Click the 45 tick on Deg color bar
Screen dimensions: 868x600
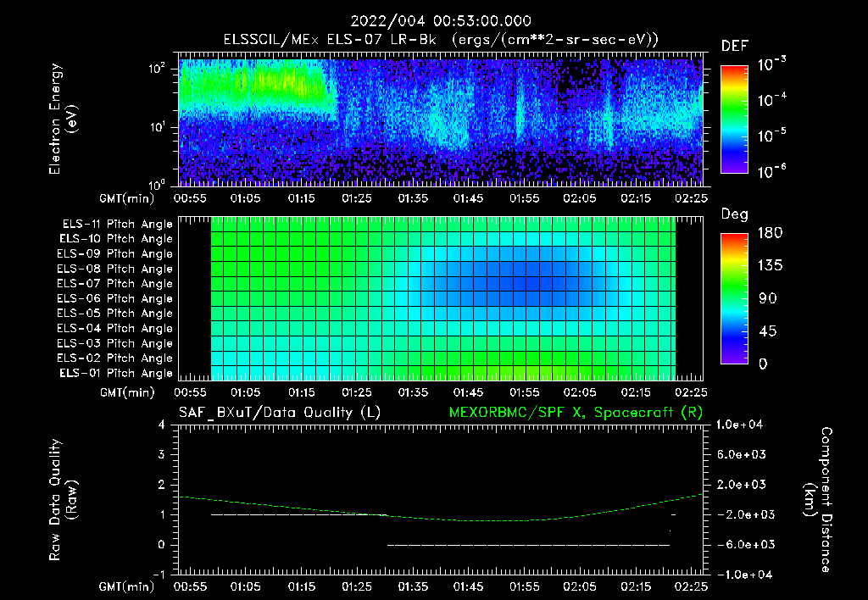[x=767, y=331]
